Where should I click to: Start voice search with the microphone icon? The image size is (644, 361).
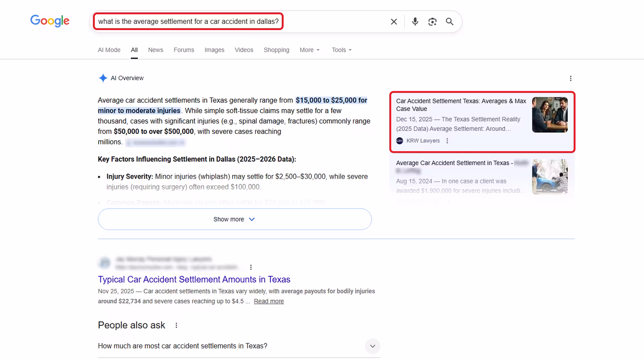(415, 22)
